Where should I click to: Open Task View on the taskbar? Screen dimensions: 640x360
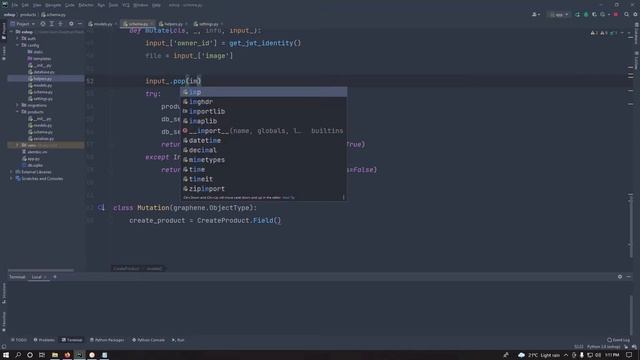pos(42,355)
